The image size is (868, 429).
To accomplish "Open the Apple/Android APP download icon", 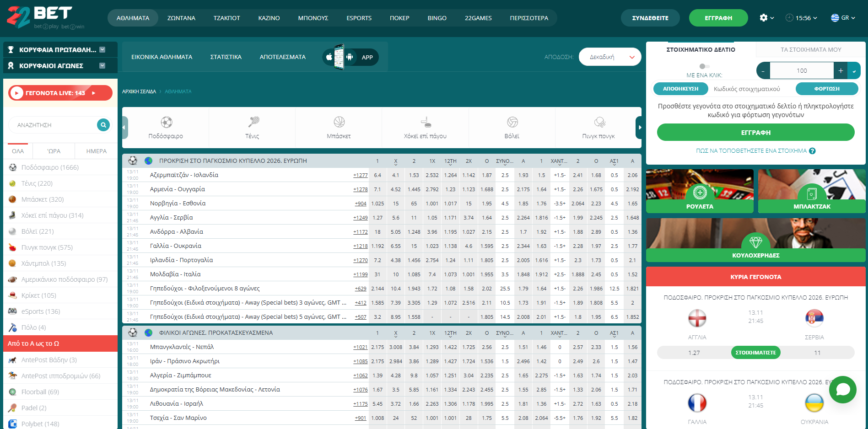I will 350,57.
